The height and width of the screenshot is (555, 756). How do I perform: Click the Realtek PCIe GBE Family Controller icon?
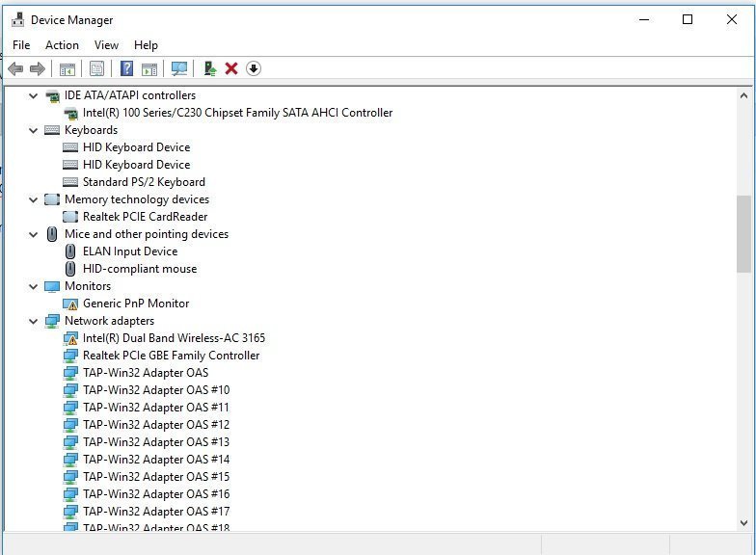[x=70, y=357]
